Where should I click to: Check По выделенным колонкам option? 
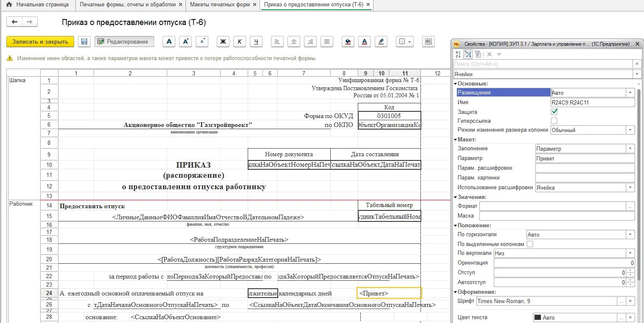(530, 244)
